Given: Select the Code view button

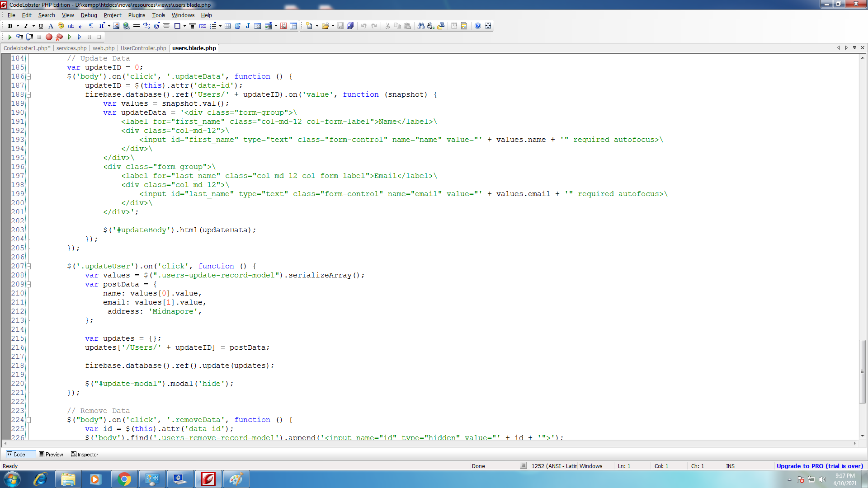Looking at the screenshot, I should tap(20, 455).
